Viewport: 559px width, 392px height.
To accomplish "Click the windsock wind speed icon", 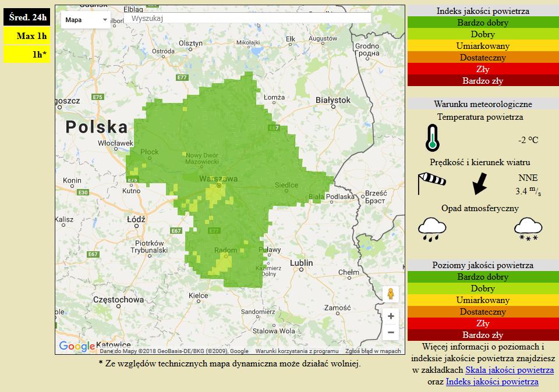I will [x=431, y=183].
